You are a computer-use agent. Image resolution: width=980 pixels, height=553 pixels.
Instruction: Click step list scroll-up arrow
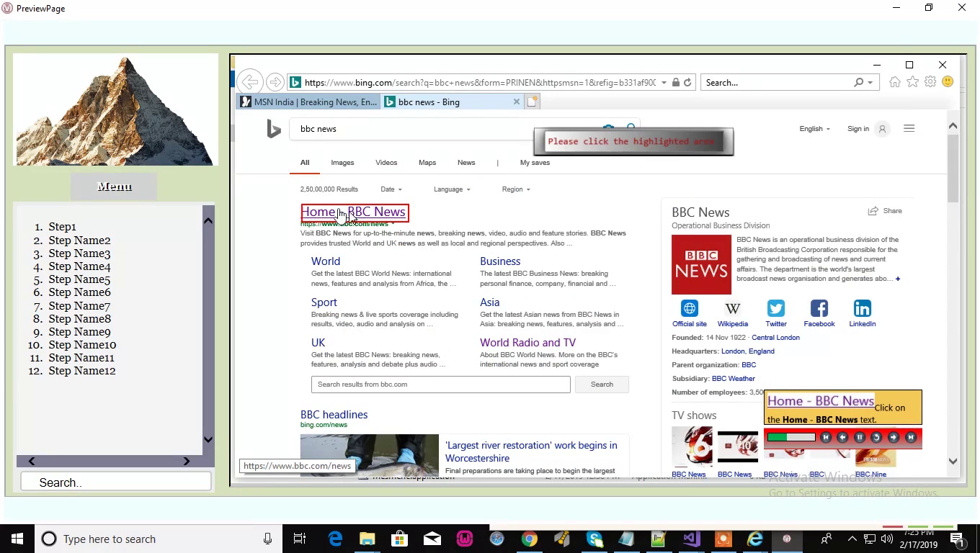coord(208,220)
